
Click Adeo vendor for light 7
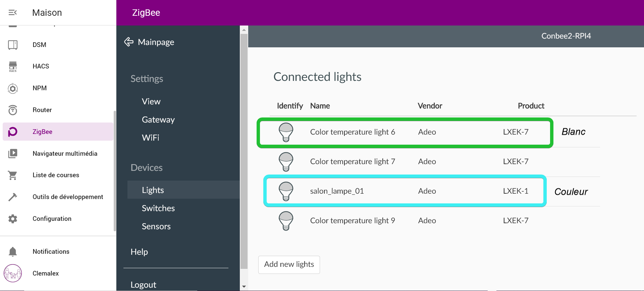(x=427, y=161)
